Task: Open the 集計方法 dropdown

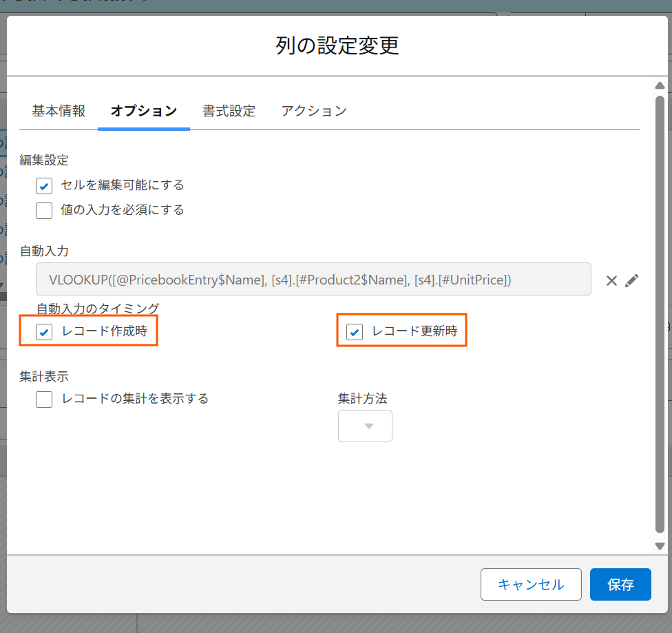Action: (365, 426)
